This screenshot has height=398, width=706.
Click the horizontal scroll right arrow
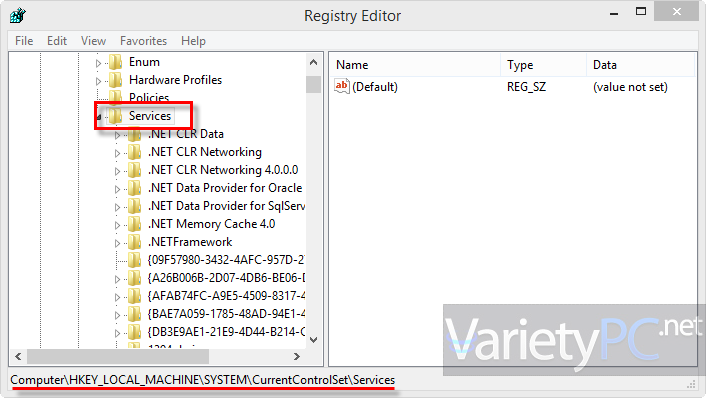point(297,357)
